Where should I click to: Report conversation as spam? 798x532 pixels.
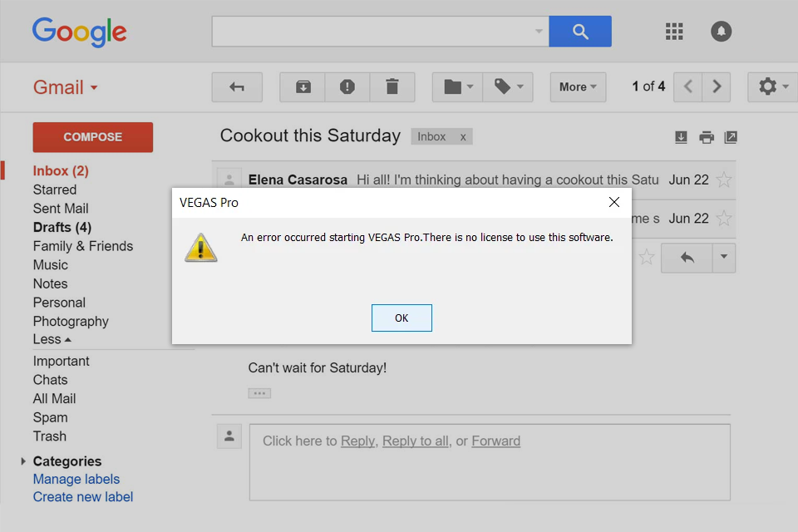[347, 87]
